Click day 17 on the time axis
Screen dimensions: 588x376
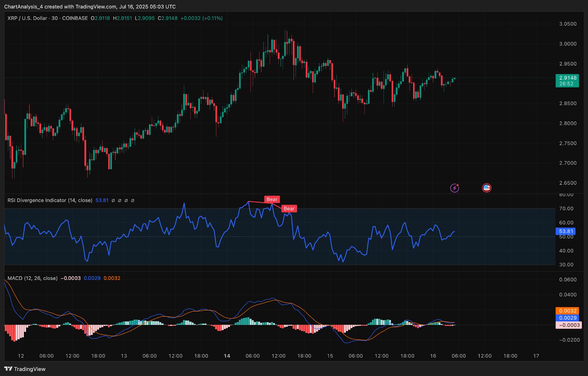[536, 356]
